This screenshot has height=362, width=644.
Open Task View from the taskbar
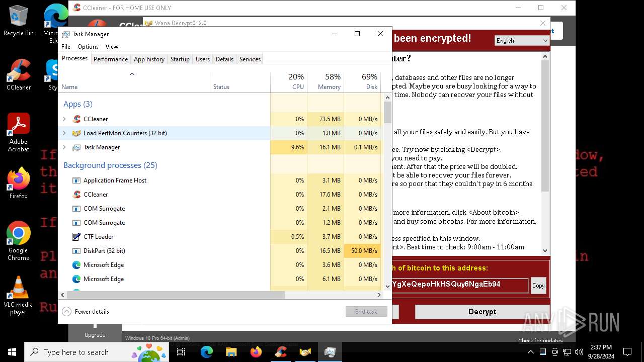click(x=181, y=352)
